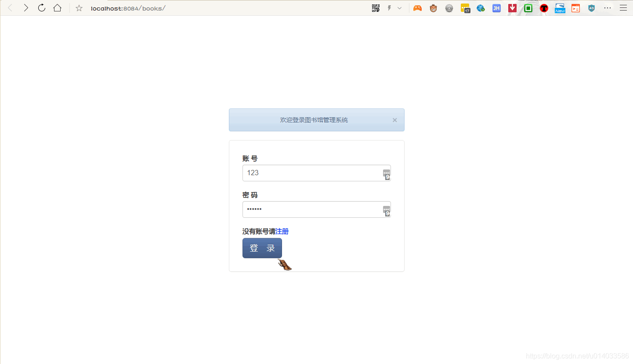Image resolution: width=633 pixels, height=364 pixels.
Task: Open the yellow extension with 17 badge
Action: pos(465,8)
